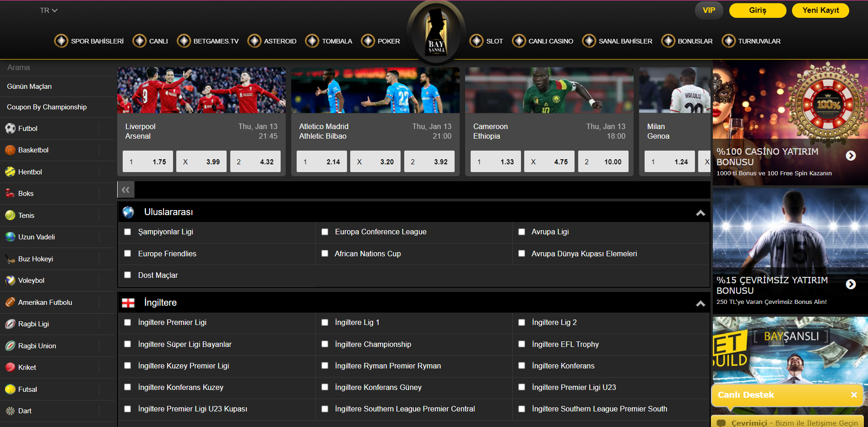The height and width of the screenshot is (427, 868).
Task: Collapse the Uluslararası section
Action: tap(700, 213)
